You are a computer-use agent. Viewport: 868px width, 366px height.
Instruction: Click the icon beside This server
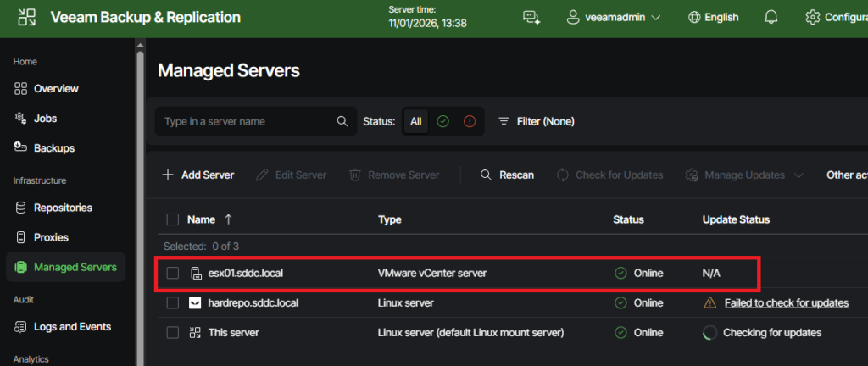(195, 333)
